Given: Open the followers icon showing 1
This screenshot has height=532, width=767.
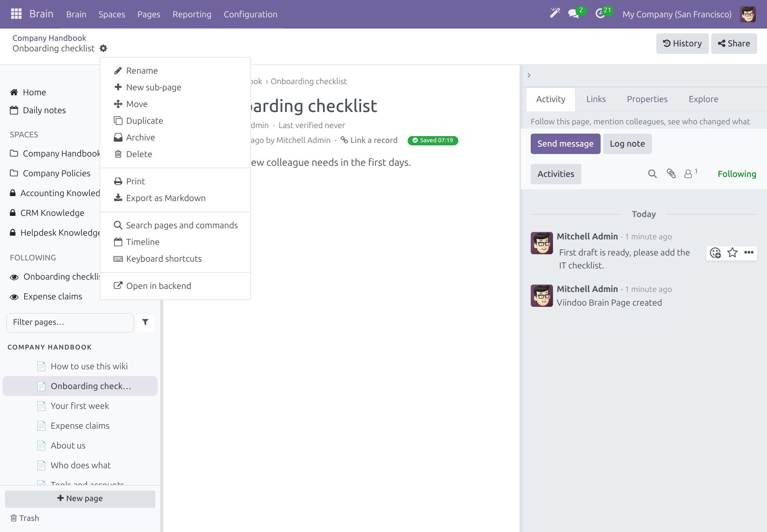Looking at the screenshot, I should point(691,173).
